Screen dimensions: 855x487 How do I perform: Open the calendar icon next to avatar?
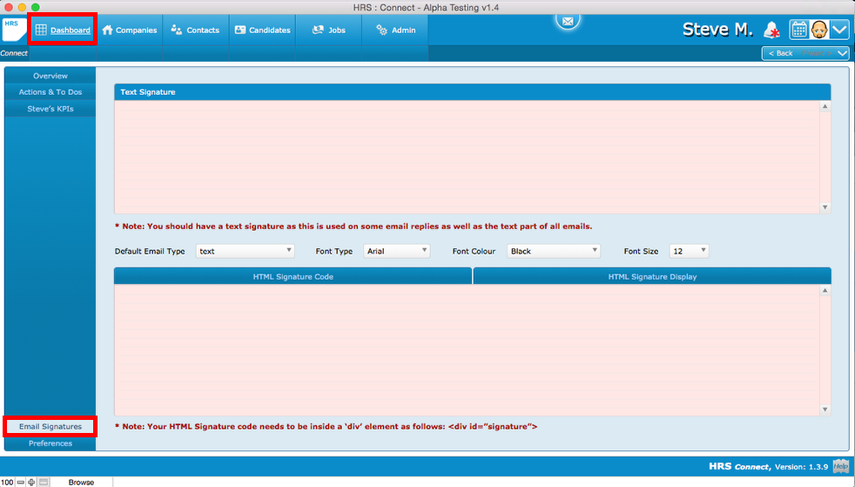tap(799, 29)
